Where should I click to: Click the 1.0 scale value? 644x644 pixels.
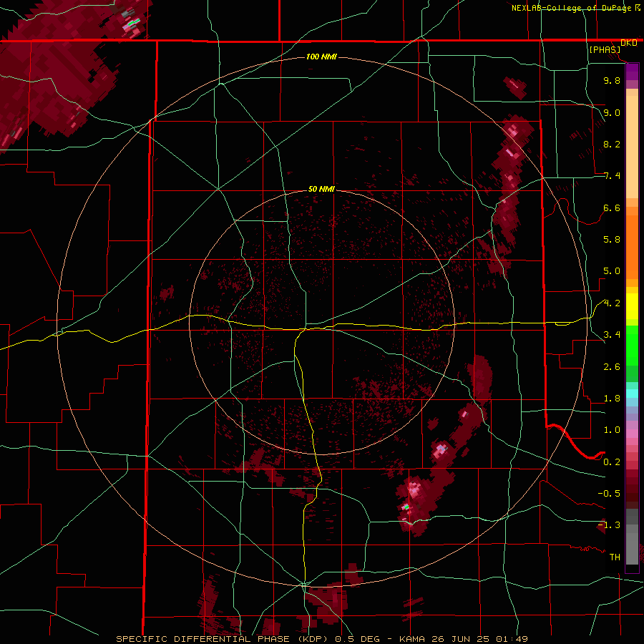[x=612, y=430]
